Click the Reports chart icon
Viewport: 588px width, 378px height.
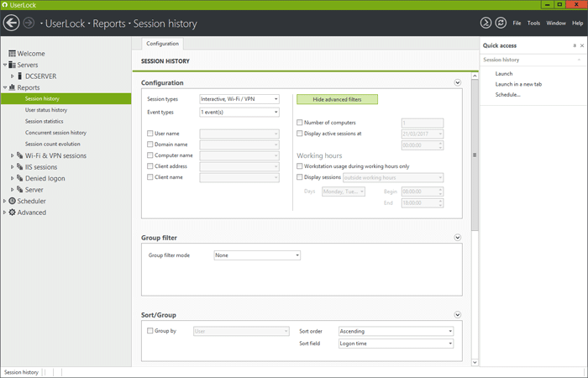12,87
